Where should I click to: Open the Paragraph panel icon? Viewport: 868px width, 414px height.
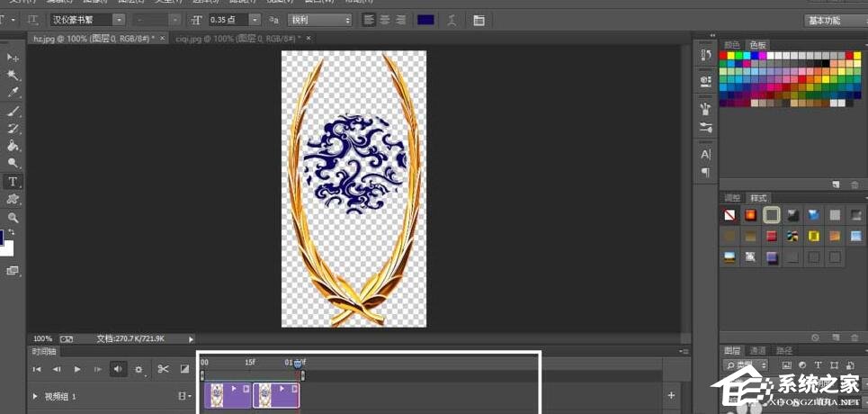(x=705, y=172)
